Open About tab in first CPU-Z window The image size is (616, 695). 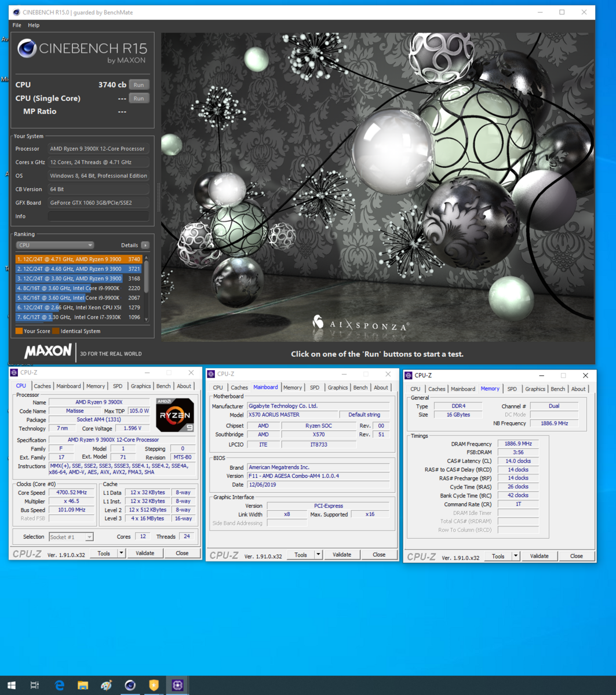pyautogui.click(x=184, y=386)
